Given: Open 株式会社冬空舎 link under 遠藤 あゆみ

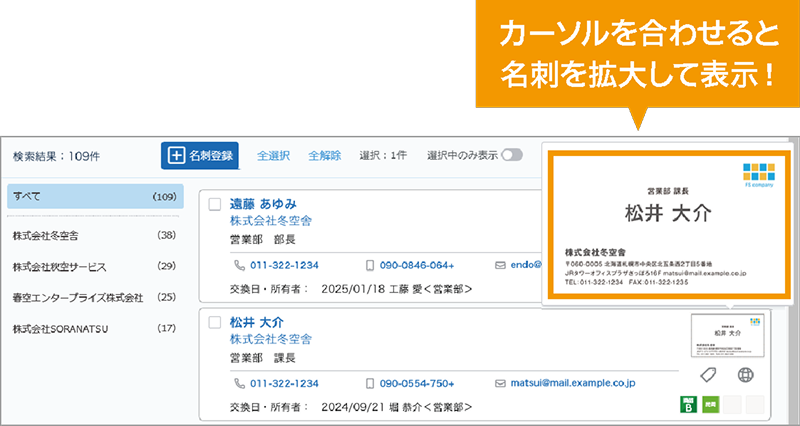Looking at the screenshot, I should tap(270, 221).
